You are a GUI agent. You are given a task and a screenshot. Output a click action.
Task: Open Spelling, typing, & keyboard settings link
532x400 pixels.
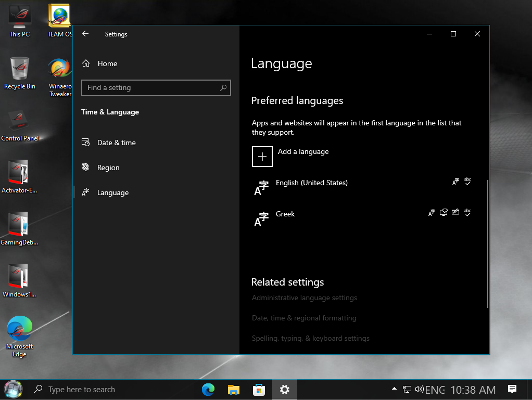(310, 338)
